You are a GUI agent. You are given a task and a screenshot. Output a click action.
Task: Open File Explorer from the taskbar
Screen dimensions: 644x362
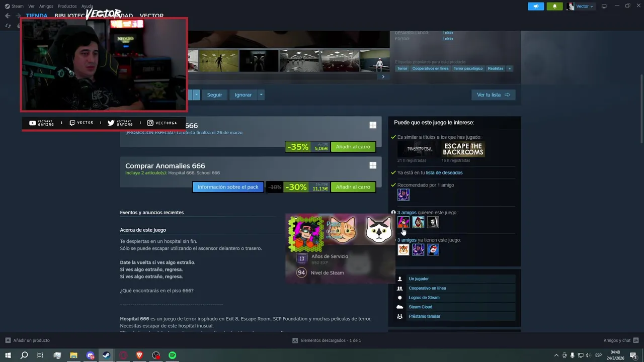pos(73,355)
